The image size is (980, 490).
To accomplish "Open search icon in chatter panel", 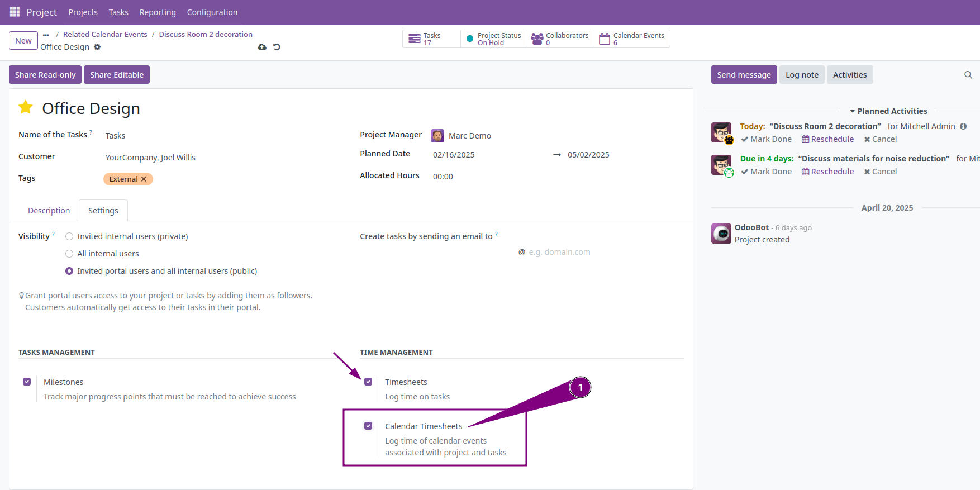I will click(968, 75).
